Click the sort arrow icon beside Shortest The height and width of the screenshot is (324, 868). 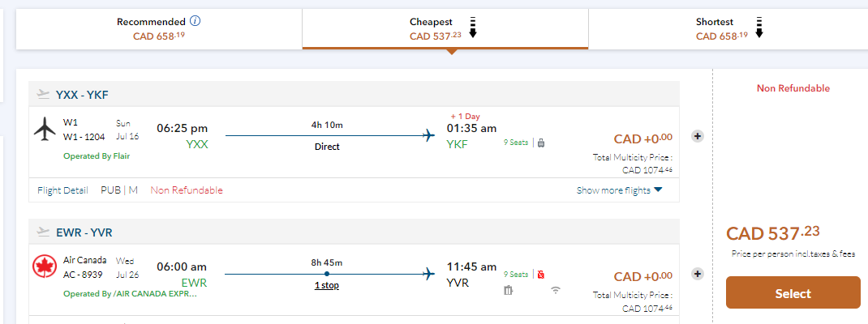pos(758,28)
